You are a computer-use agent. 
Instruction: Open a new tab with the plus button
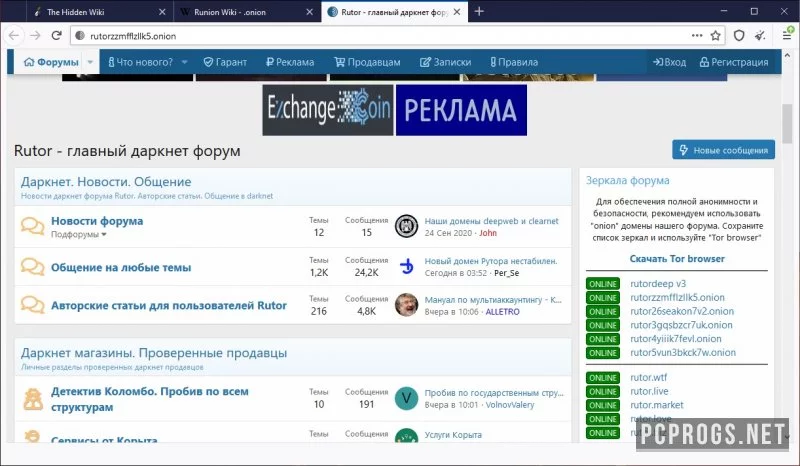point(479,11)
